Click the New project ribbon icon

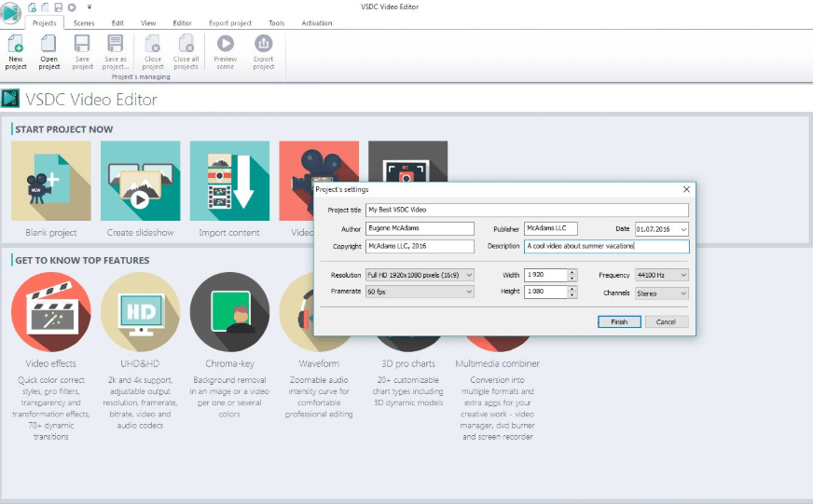coord(16,44)
